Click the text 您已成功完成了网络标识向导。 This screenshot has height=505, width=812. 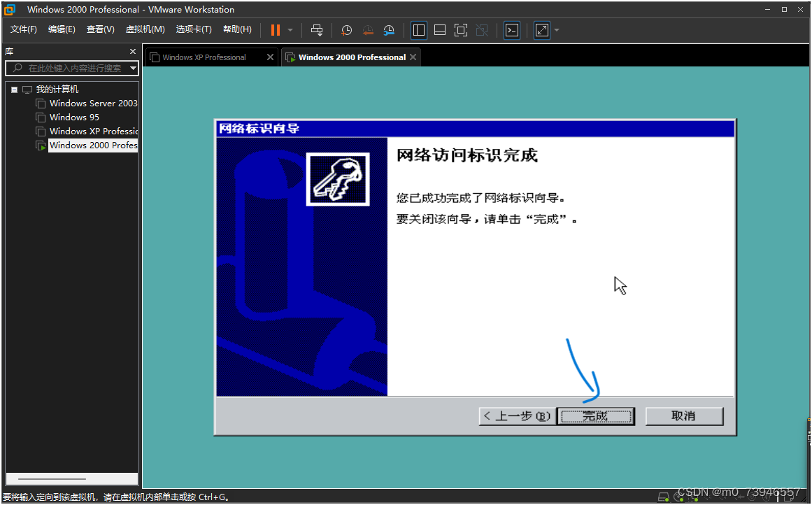click(x=481, y=198)
